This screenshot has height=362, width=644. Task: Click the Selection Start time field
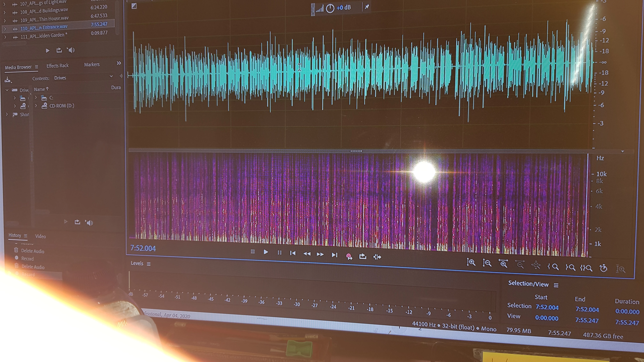pos(547,307)
